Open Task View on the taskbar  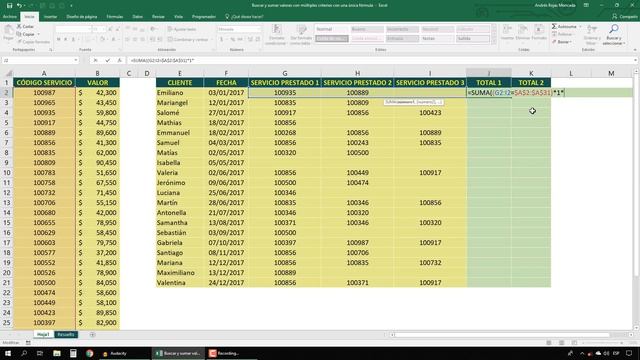point(40,353)
